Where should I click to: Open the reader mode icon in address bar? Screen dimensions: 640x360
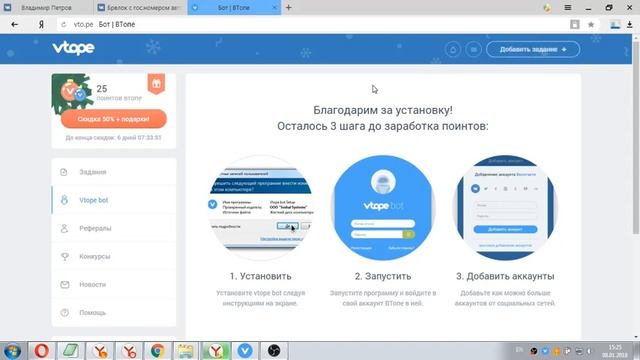click(575, 24)
